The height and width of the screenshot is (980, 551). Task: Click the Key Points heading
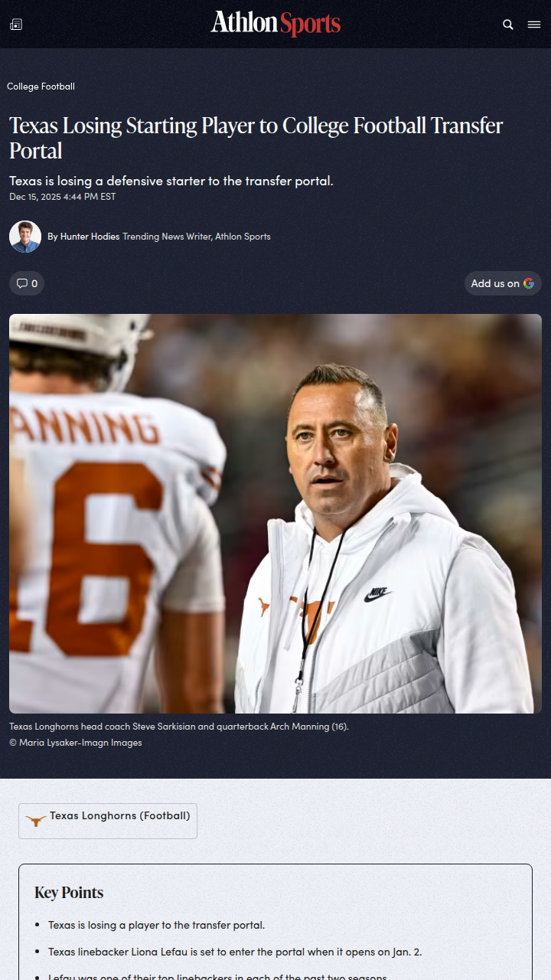(x=69, y=893)
